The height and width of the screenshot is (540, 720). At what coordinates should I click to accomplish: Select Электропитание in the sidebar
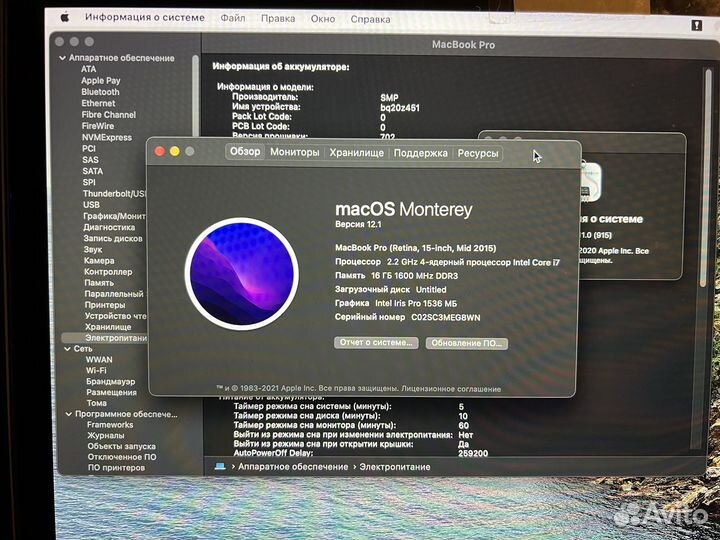105,338
